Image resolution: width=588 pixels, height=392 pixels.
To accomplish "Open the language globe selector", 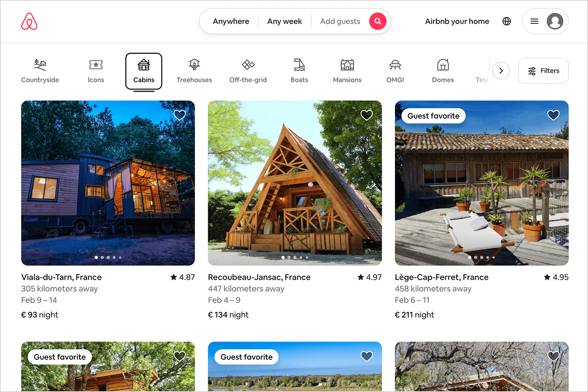I will coord(506,21).
